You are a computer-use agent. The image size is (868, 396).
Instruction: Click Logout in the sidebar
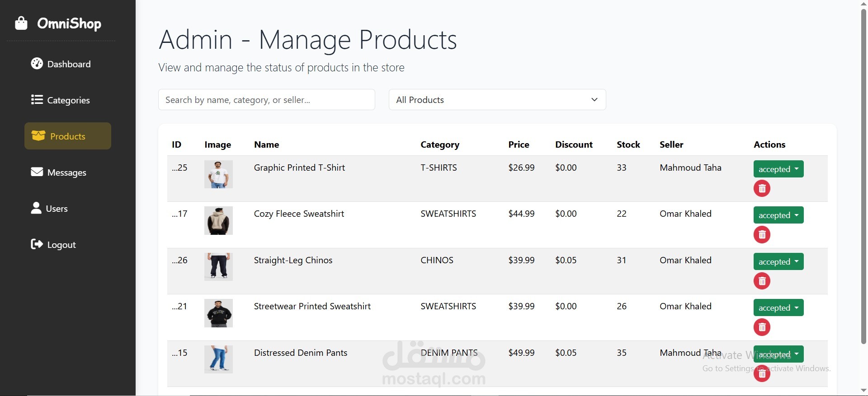point(53,245)
